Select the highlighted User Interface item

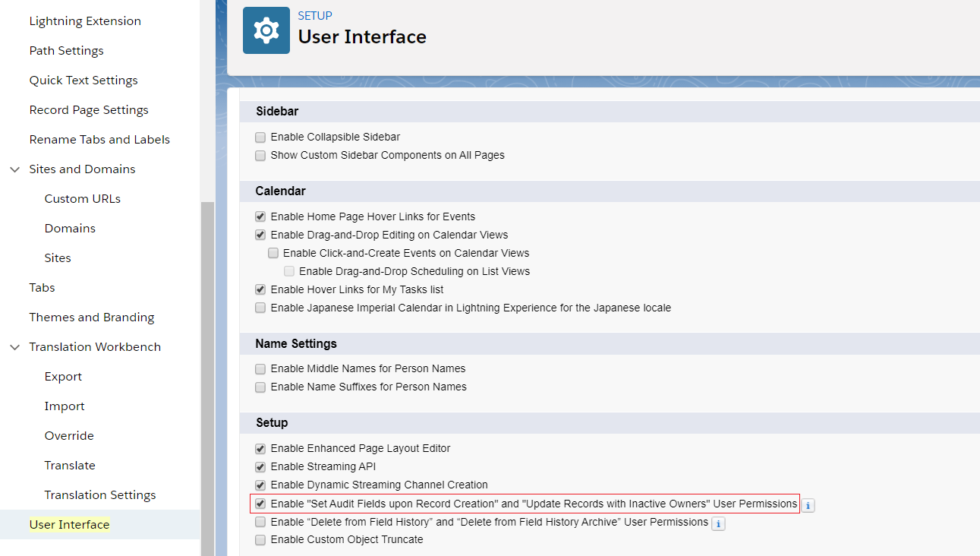69,525
